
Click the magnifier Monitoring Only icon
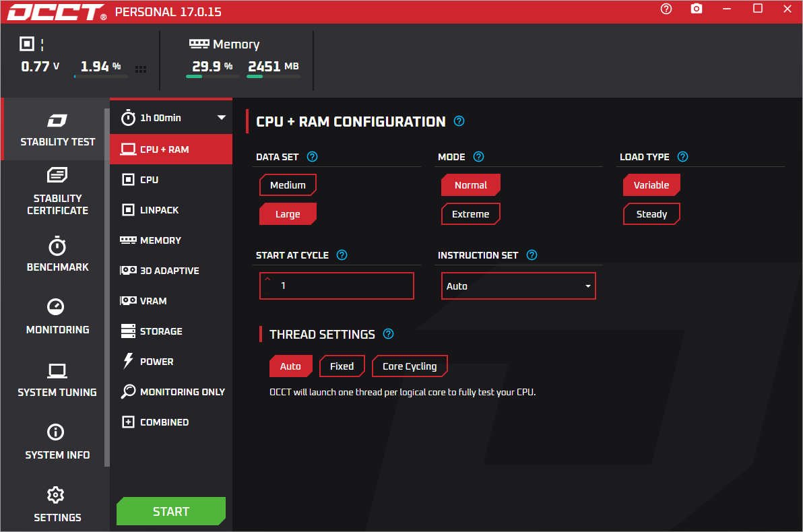click(x=128, y=391)
